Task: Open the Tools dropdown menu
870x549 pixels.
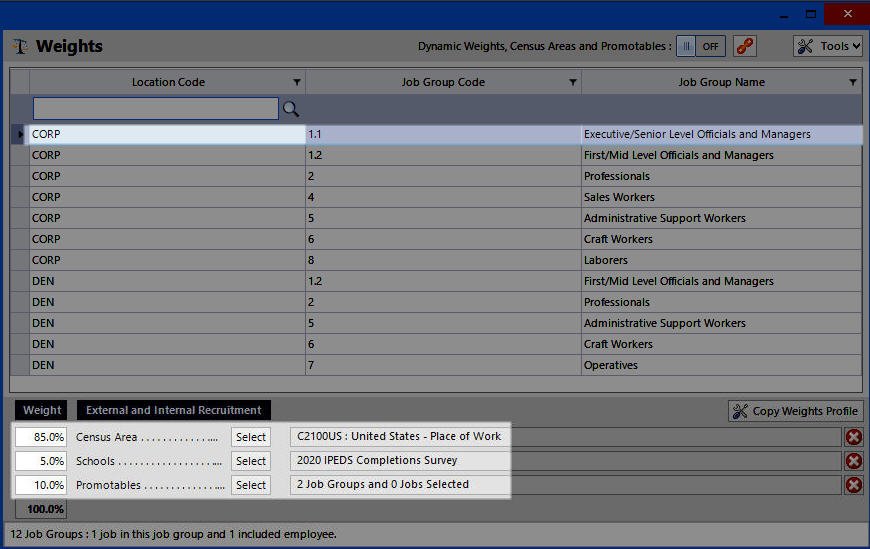Action: [827, 46]
